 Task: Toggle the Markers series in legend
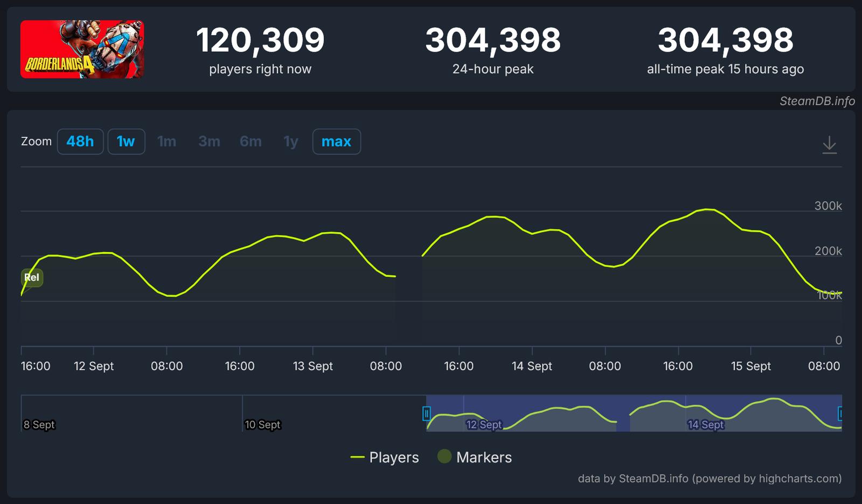475,457
